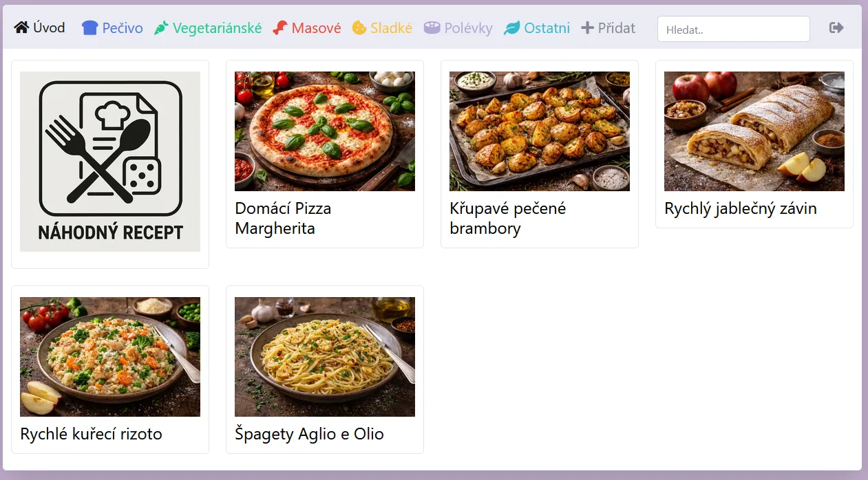Click the home icon next to Úvod
868x480 pixels.
pyautogui.click(x=21, y=28)
